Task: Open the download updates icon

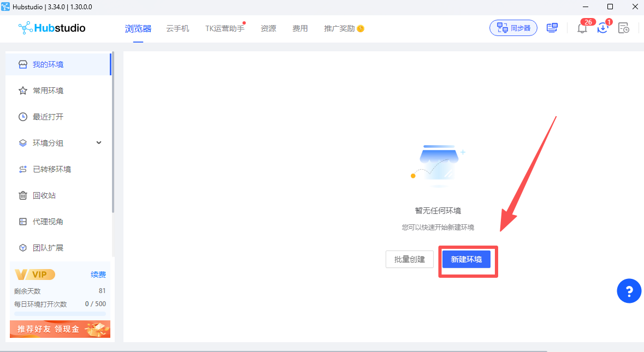Action: [x=602, y=28]
